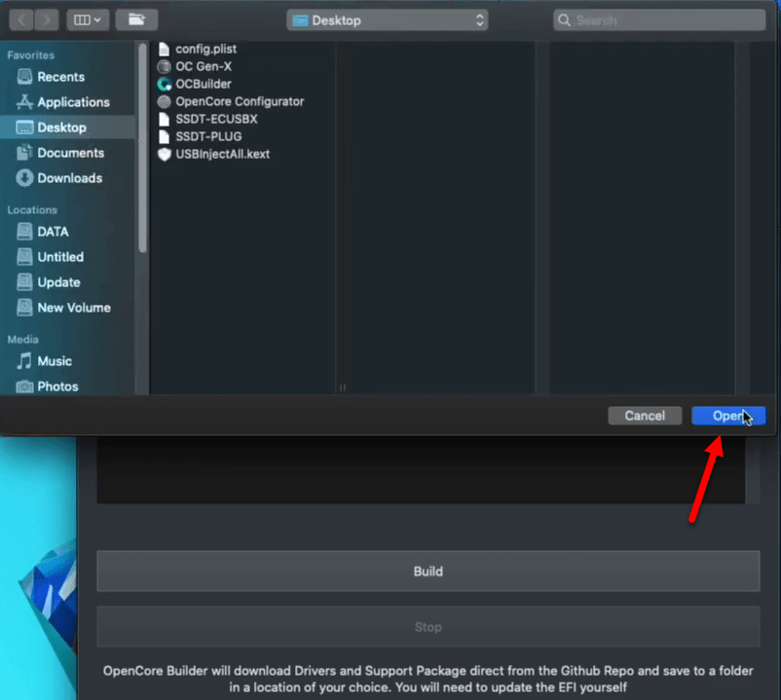Click the Stop button in OCBuilder
781x700 pixels.
pyautogui.click(x=428, y=627)
